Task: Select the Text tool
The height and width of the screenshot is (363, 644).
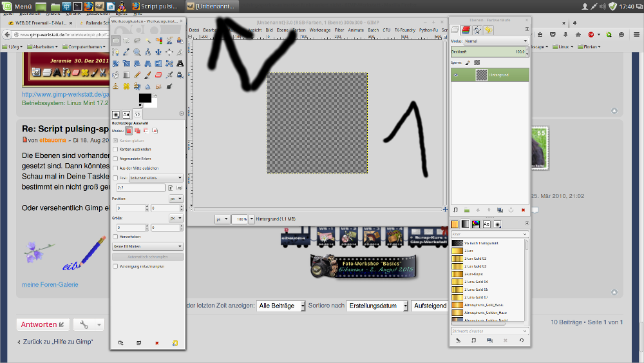Action: (180, 63)
